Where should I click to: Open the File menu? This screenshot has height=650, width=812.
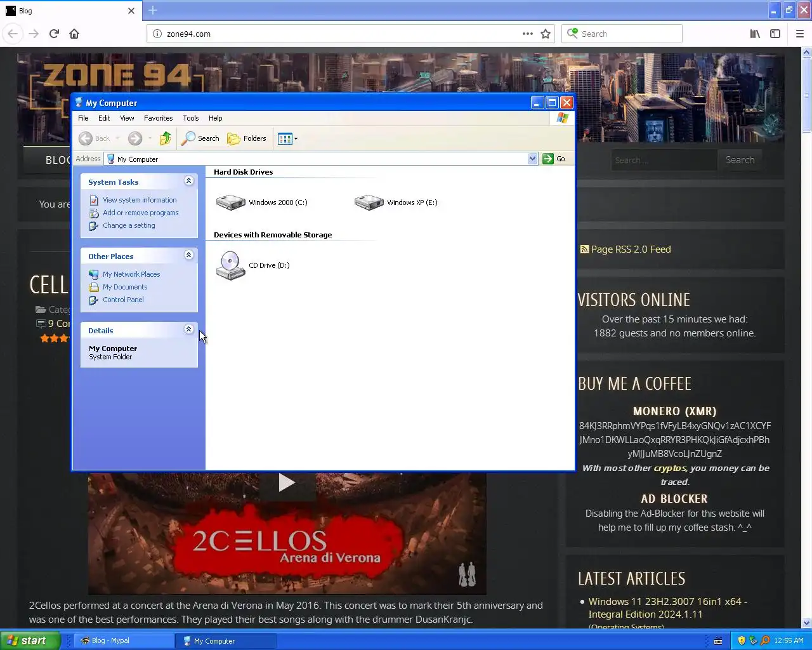83,118
